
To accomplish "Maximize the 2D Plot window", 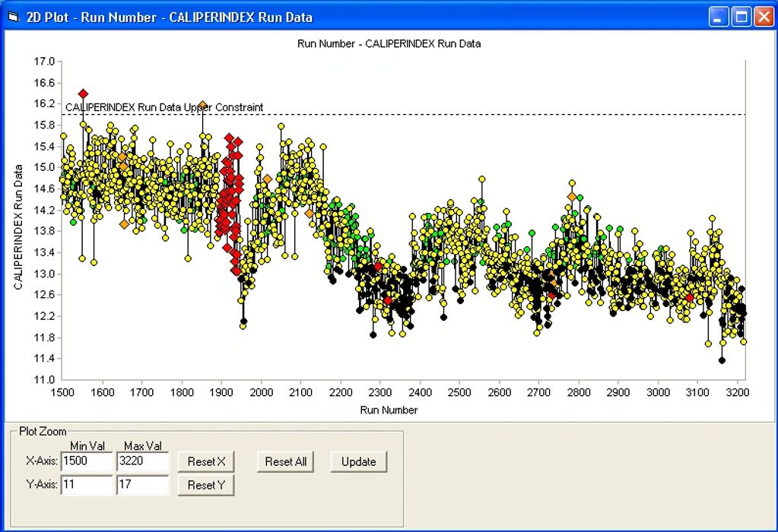I will pyautogui.click(x=741, y=17).
